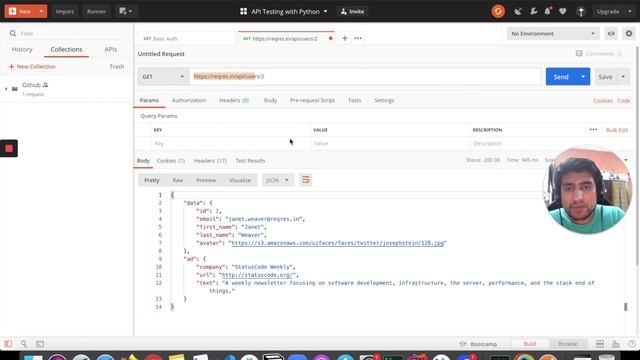Open the user avatar icon in header
Viewport: 640px width, 360px height.
pyautogui.click(x=581, y=11)
